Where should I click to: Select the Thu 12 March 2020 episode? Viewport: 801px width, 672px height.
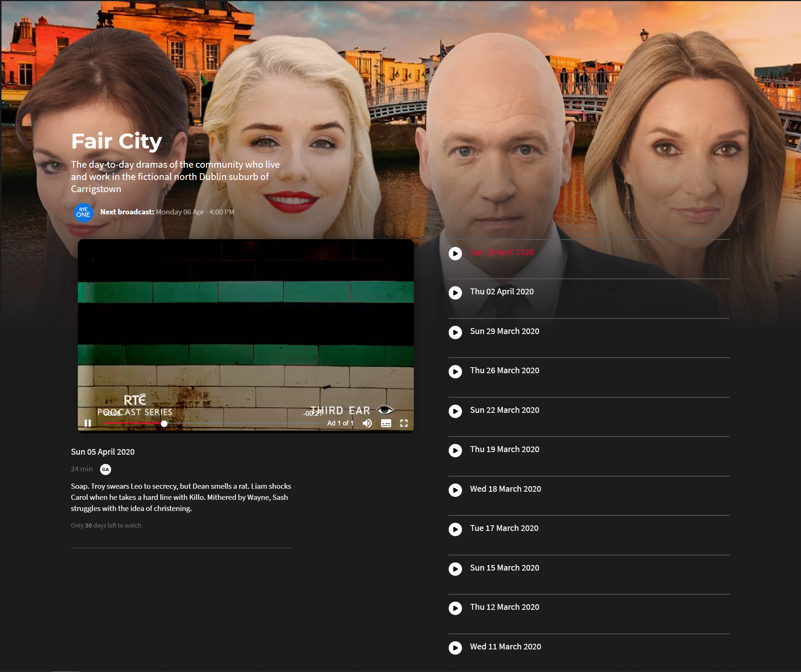[504, 607]
